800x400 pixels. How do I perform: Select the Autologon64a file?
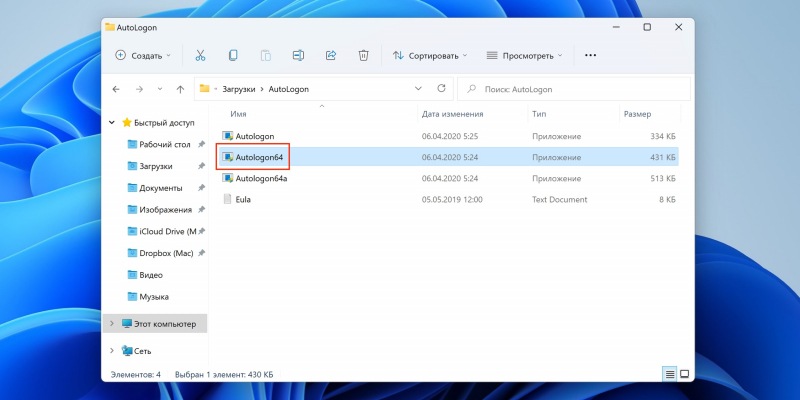pyautogui.click(x=261, y=178)
